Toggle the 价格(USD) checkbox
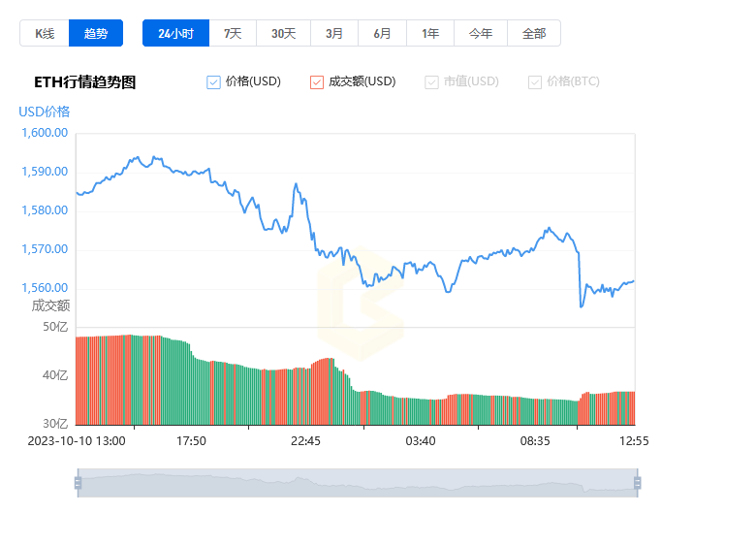 click(x=213, y=82)
